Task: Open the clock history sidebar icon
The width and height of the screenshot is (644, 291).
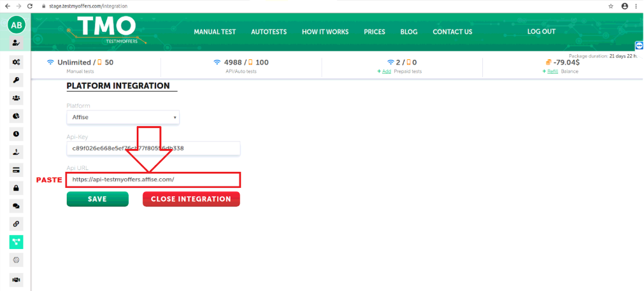Action: (17, 134)
